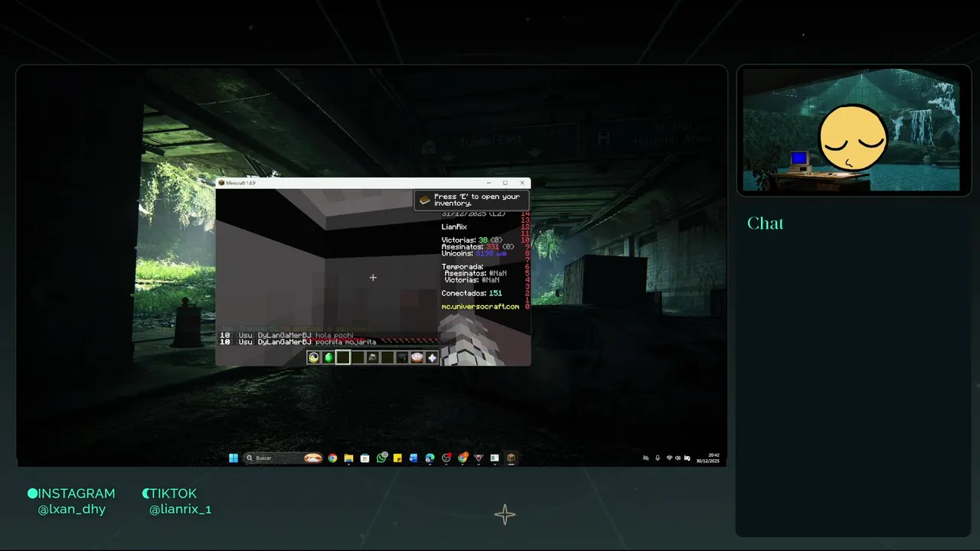The image size is (980, 551).
Task: Open Microsoft Store from the taskbar
Action: click(x=364, y=458)
